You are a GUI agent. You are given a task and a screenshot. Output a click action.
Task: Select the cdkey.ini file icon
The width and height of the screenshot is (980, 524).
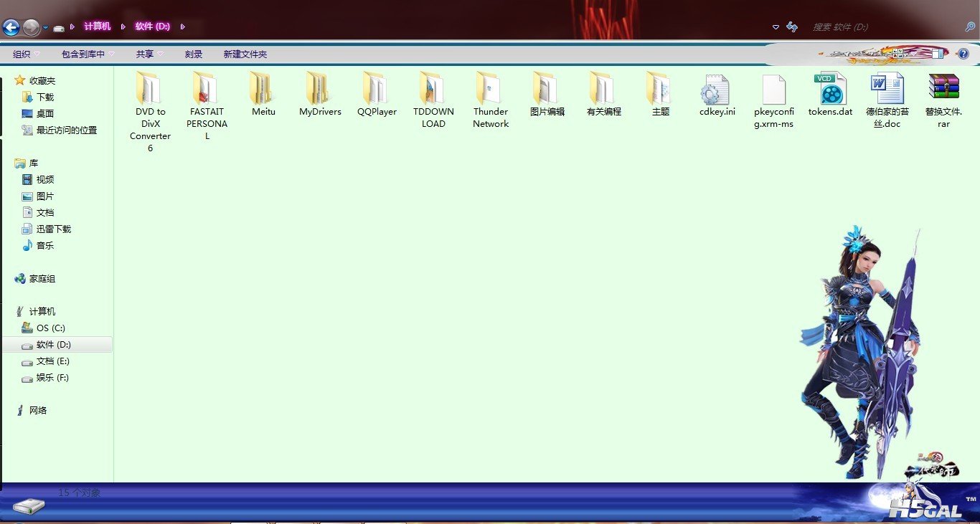pos(717,89)
